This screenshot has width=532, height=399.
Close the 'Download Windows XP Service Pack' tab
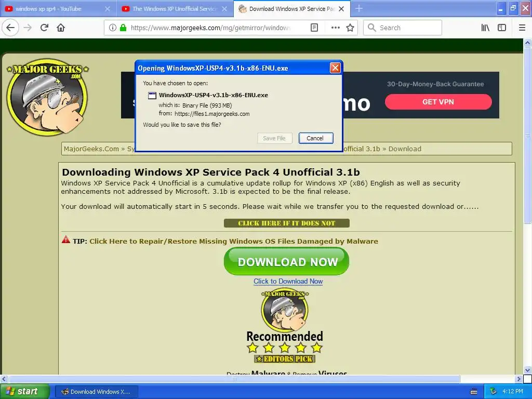coord(341,9)
